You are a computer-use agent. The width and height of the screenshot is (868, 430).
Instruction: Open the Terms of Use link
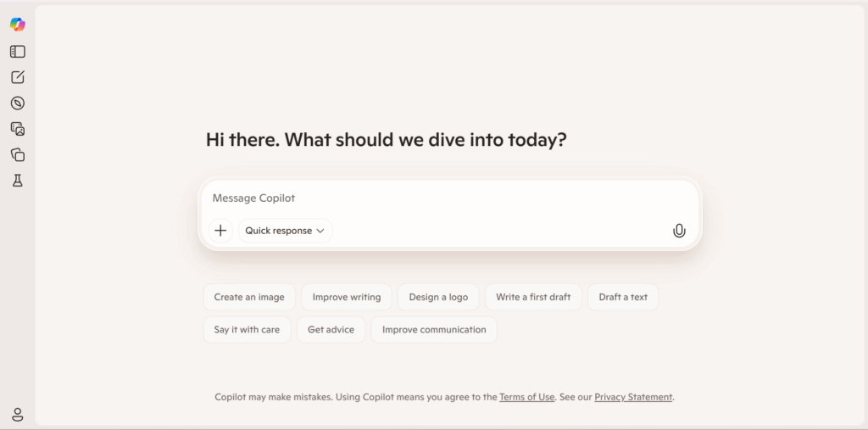(526, 397)
